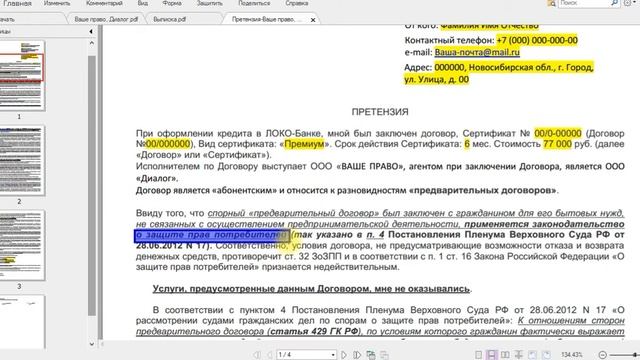Collapse the pages thumbnail panel arrow
Viewport: 640px width, 360px height.
91,31
